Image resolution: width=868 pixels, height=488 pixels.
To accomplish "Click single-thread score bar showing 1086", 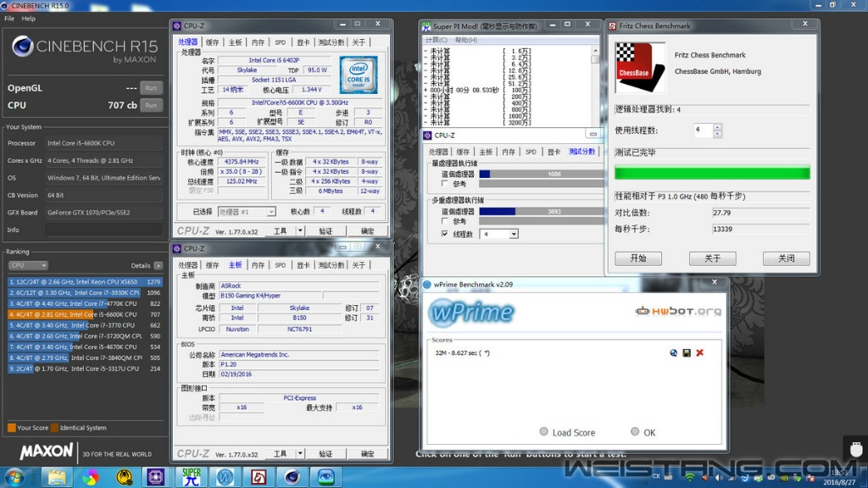I will point(541,174).
